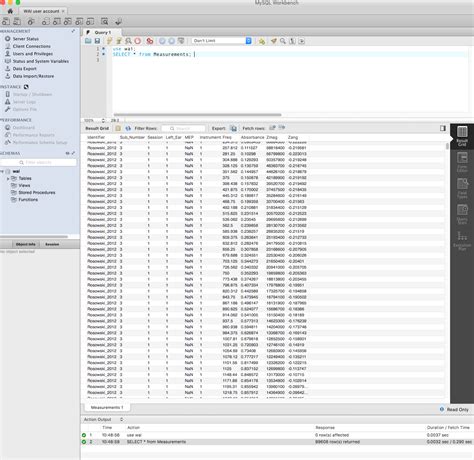This screenshot has width=474, height=460.
Task: Click the schema filter objects field
Action: coord(38,162)
